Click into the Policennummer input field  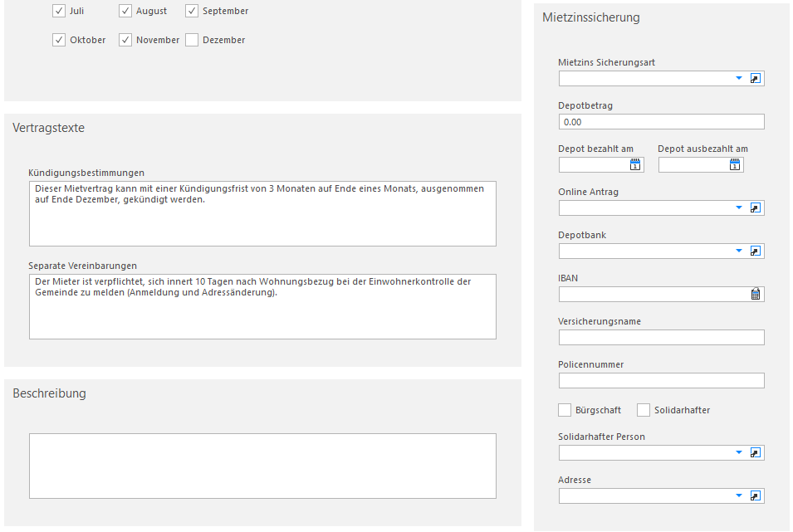(x=662, y=381)
